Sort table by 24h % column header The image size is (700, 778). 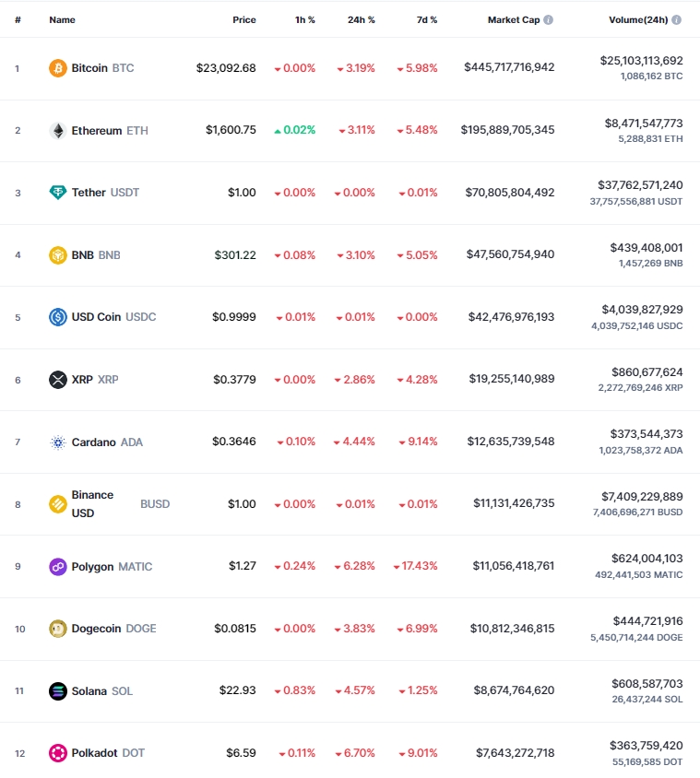point(361,20)
